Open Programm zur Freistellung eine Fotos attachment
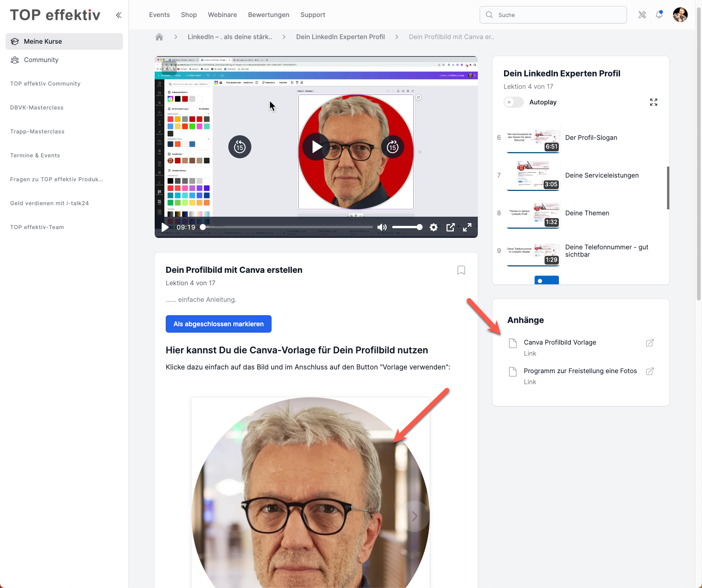702x588 pixels. click(580, 371)
